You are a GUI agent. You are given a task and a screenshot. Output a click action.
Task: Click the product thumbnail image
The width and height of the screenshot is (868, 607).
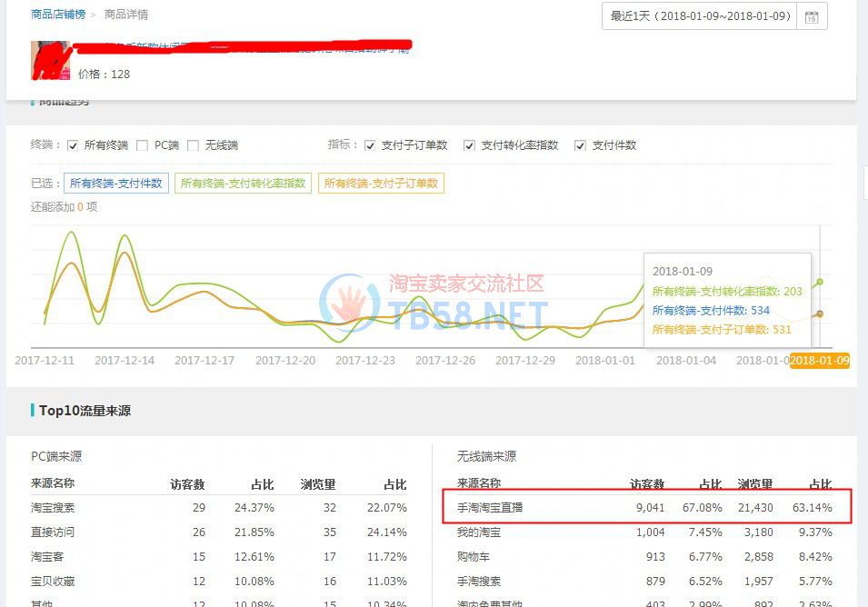coord(51,61)
